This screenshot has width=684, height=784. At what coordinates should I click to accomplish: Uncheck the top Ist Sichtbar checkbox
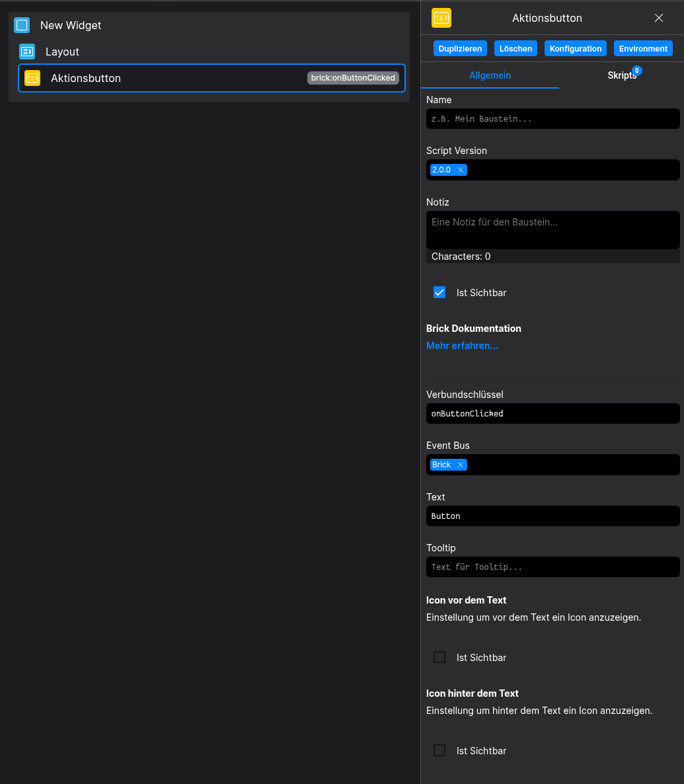(439, 292)
